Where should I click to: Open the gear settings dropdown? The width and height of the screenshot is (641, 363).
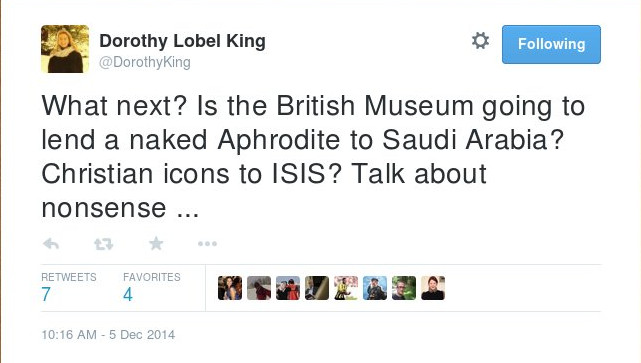tap(480, 41)
